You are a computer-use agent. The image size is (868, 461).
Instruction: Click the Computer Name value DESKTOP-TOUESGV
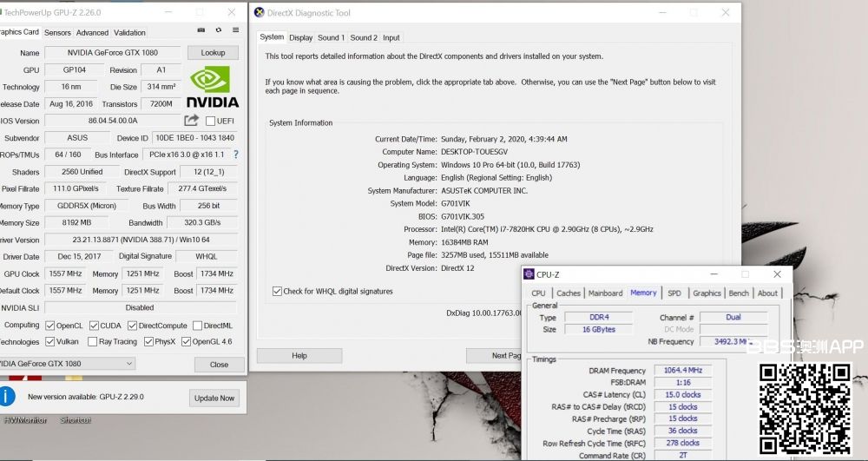point(475,152)
